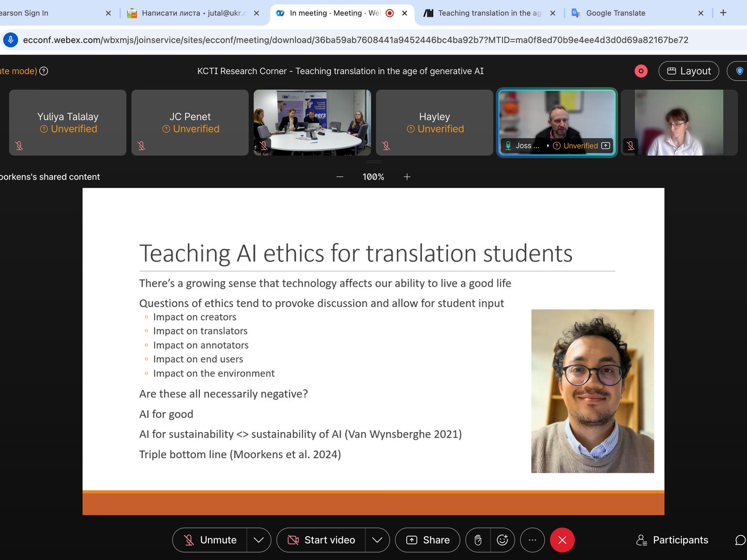Open the Layout options menu
The image size is (747, 560).
(689, 71)
